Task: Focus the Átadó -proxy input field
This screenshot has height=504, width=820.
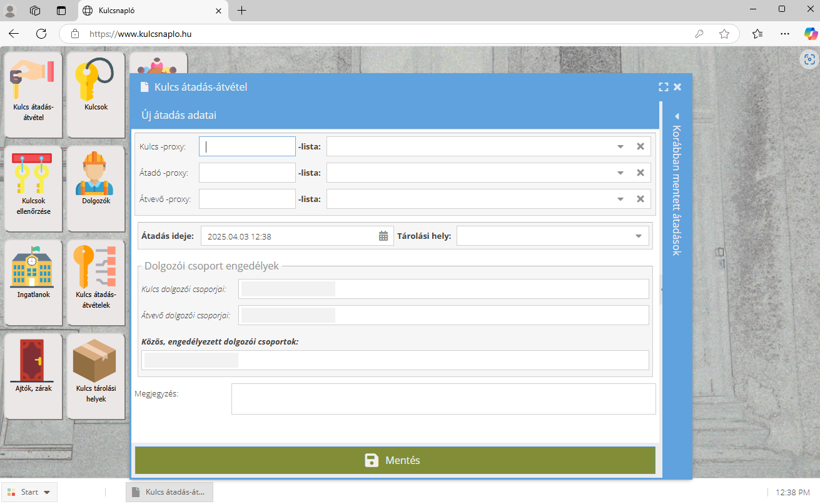Action: pyautogui.click(x=247, y=173)
